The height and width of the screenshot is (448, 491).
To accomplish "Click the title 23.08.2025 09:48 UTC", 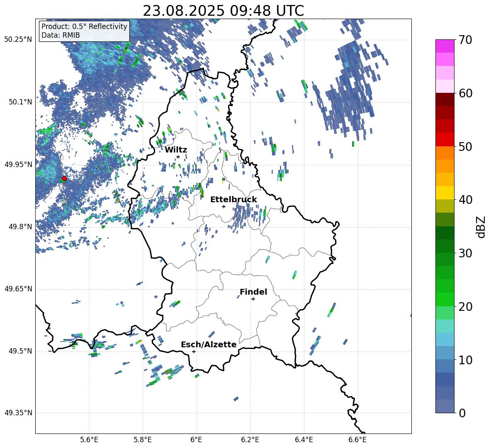I will point(223,11).
